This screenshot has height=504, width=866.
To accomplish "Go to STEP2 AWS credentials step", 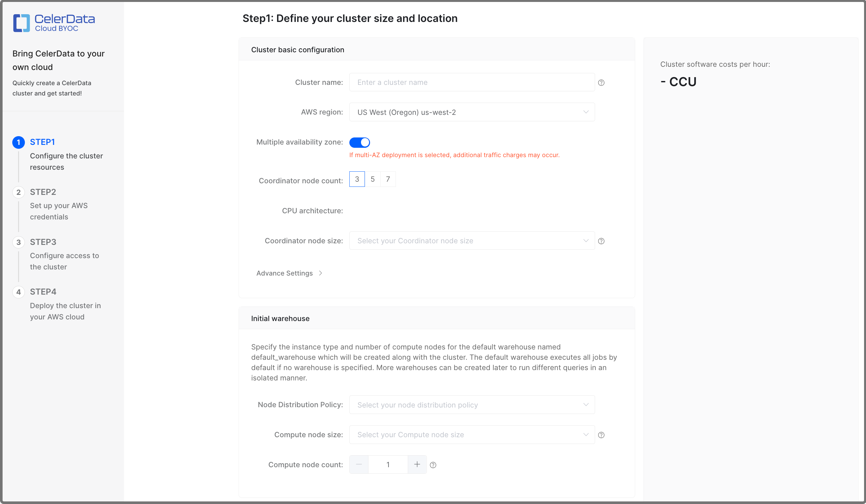I will point(43,192).
